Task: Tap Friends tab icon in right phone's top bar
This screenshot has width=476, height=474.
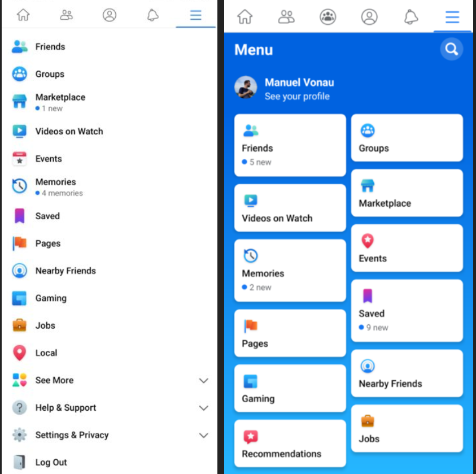Action: tap(286, 17)
